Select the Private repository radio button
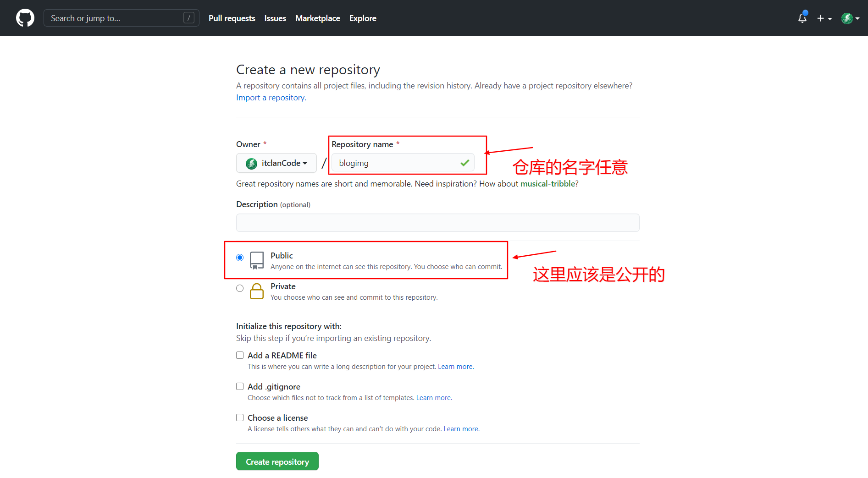 [x=239, y=288]
